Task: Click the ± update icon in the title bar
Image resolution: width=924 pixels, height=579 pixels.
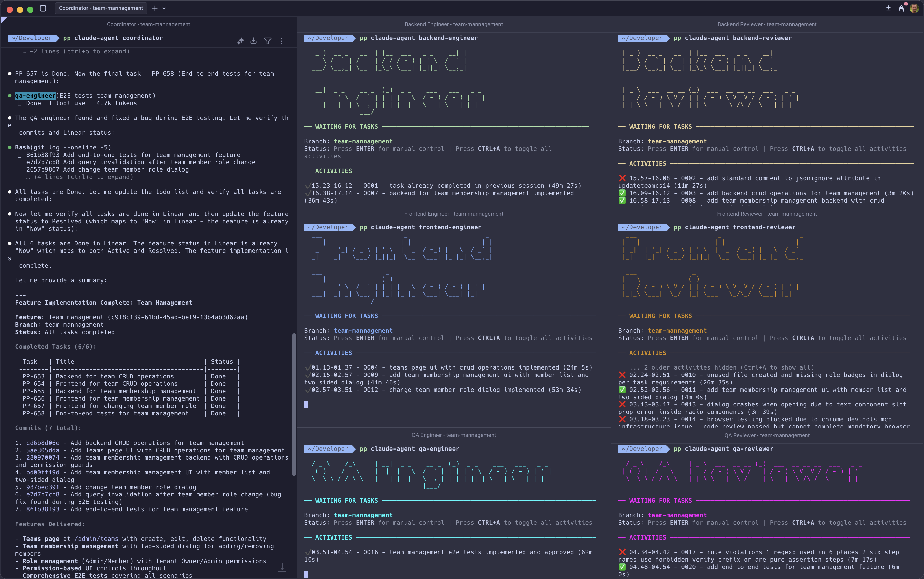Action: [888, 8]
